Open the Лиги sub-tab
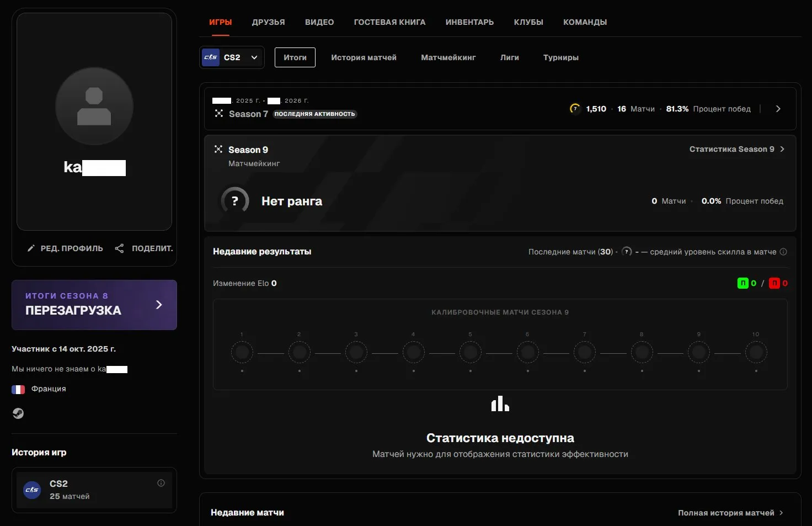Image resolution: width=812 pixels, height=526 pixels. tap(510, 57)
